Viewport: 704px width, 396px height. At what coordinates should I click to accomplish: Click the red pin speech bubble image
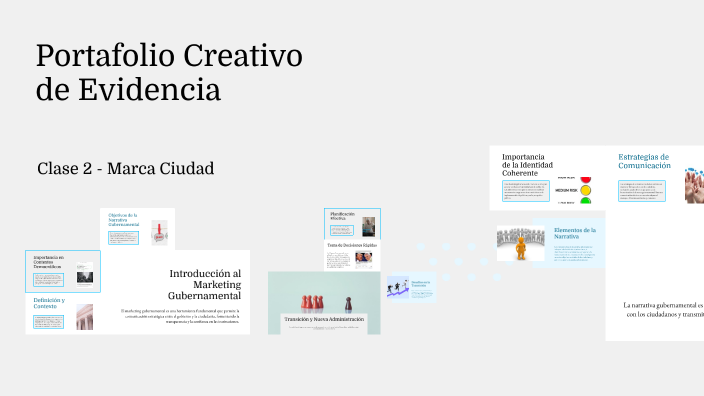[159, 233]
